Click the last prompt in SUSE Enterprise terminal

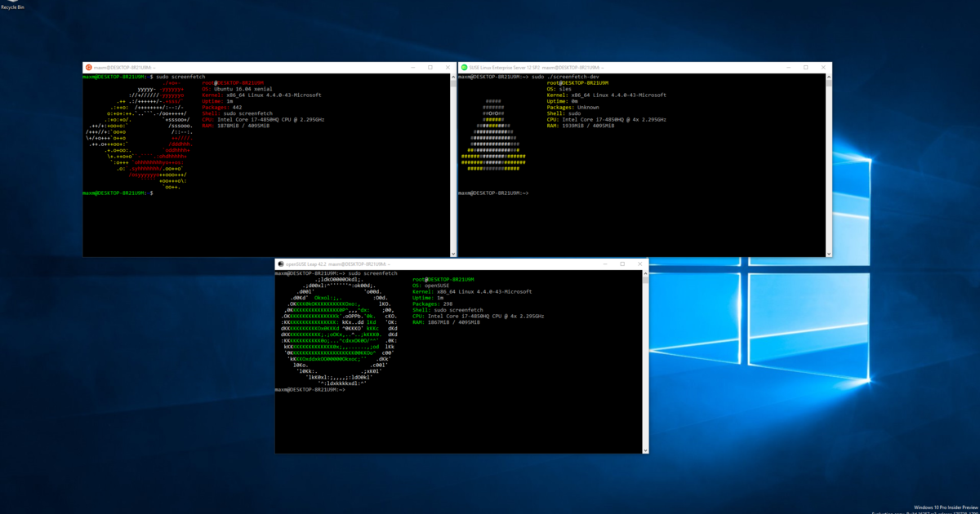point(493,193)
